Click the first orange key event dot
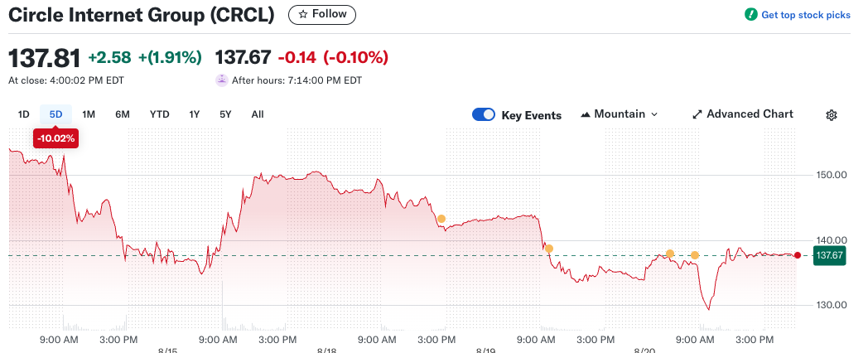 click(441, 219)
